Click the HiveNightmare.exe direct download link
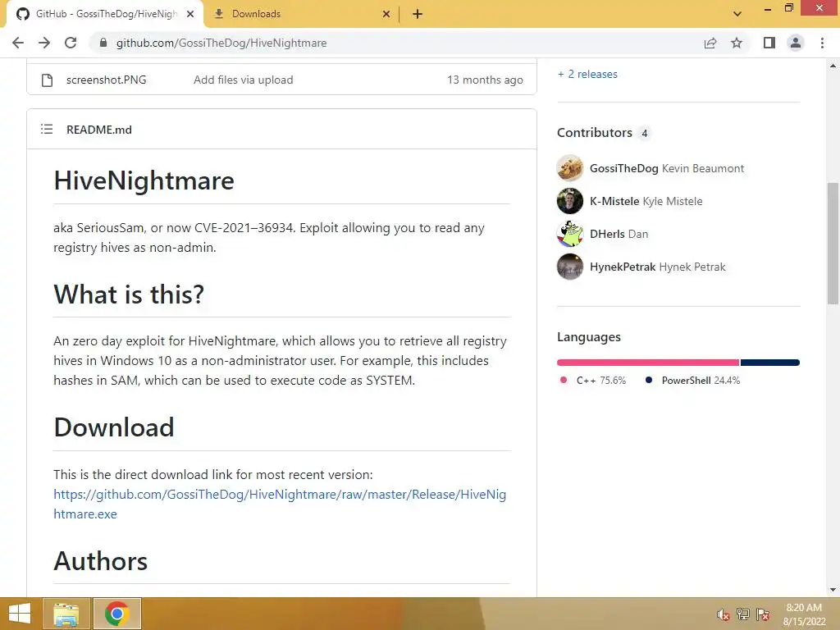This screenshot has width=840, height=630. (280, 504)
